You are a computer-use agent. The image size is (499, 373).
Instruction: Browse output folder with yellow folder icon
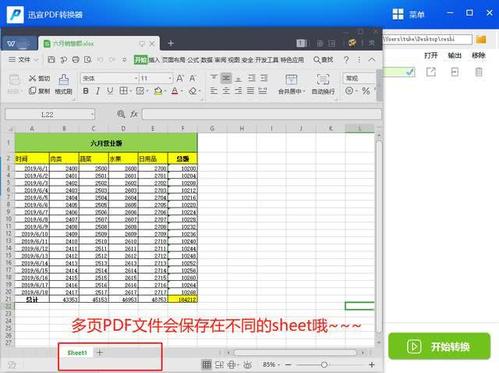tap(481, 39)
